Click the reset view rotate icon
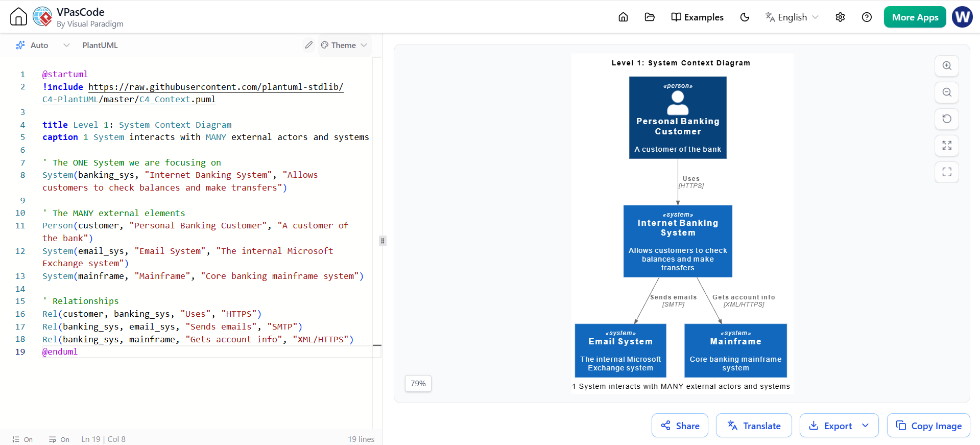 [x=947, y=119]
